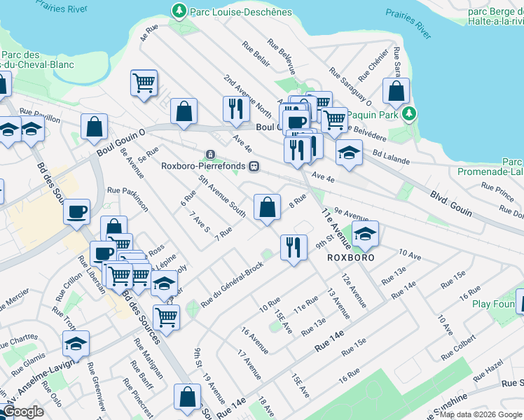524x420 pixels.
Task: Click the Paquin Park label
Action: tap(373, 115)
